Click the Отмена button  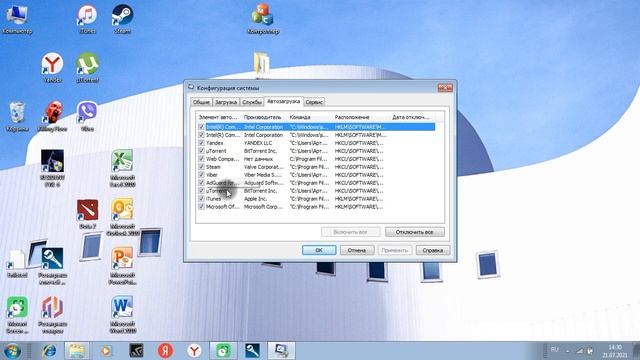(x=357, y=250)
